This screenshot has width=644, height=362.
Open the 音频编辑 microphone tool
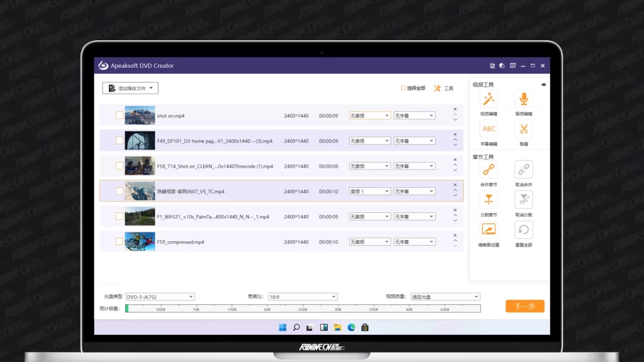click(523, 99)
